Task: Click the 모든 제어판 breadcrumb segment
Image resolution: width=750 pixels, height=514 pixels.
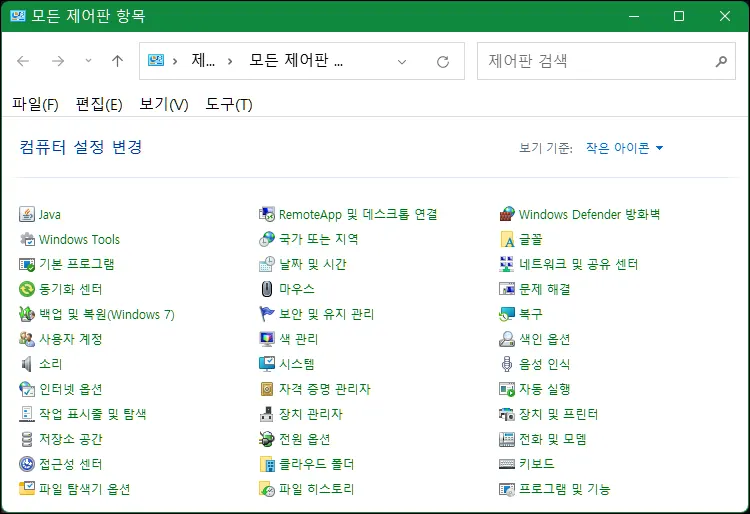Action: [296, 61]
